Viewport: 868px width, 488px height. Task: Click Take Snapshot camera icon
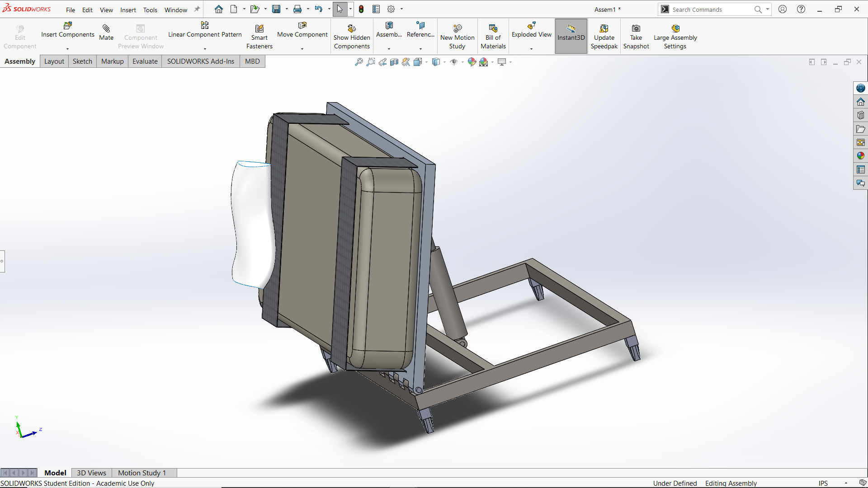point(636,29)
